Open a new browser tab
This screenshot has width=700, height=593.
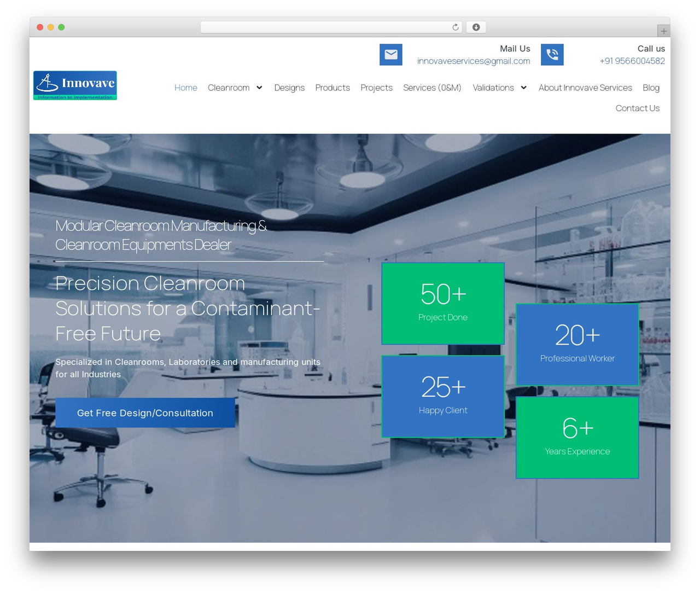664,31
